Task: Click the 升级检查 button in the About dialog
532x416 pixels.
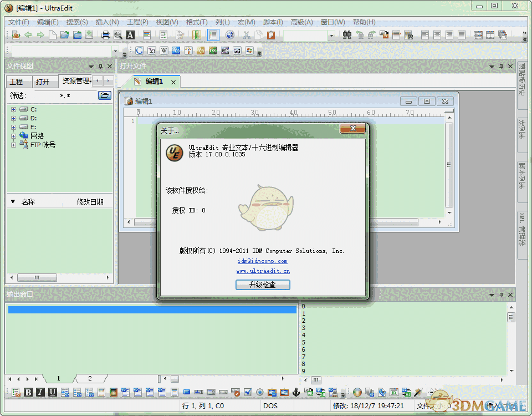Action: (263, 285)
